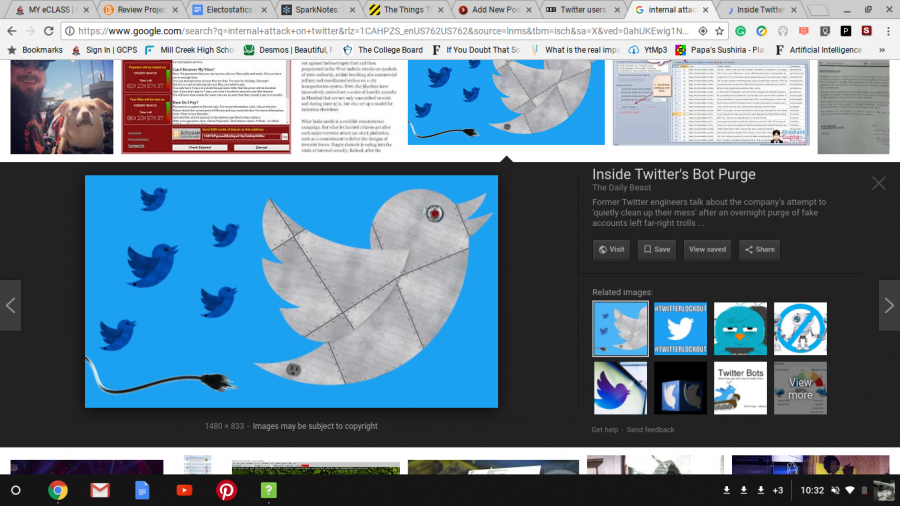Close the MY eCLASS tab
This screenshot has height=506, width=900.
[86, 10]
